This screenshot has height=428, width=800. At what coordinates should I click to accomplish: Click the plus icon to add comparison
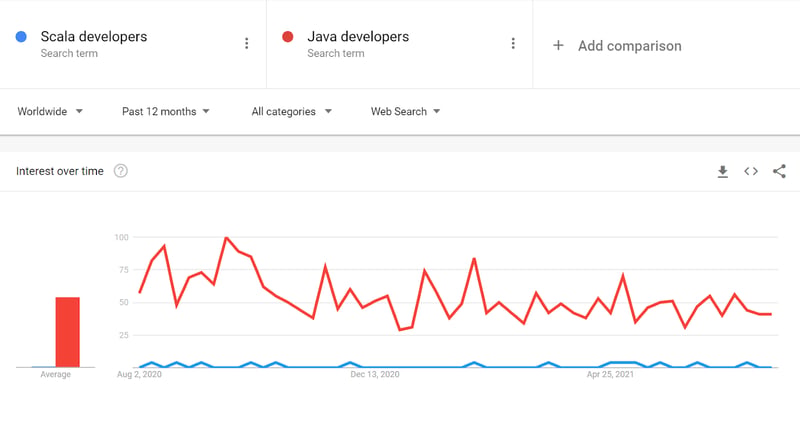[x=558, y=45]
